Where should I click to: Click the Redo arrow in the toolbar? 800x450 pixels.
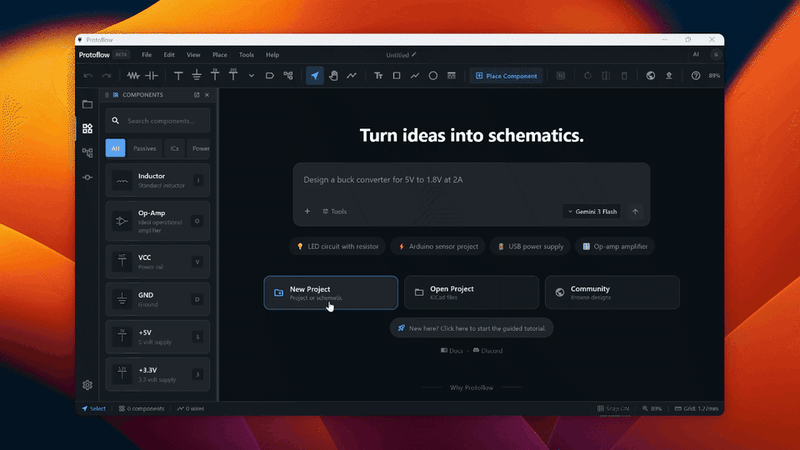coord(106,76)
